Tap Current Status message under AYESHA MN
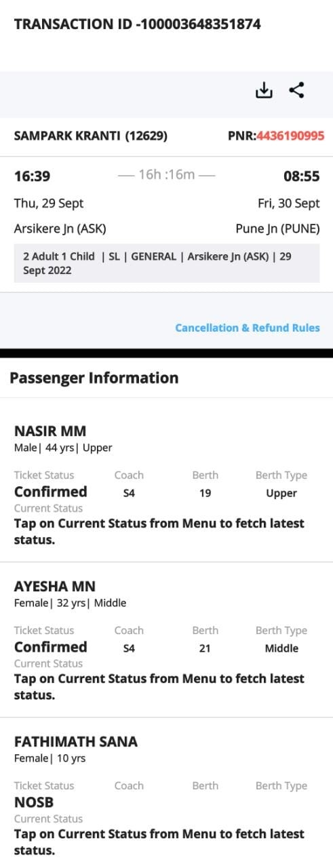 click(x=159, y=687)
